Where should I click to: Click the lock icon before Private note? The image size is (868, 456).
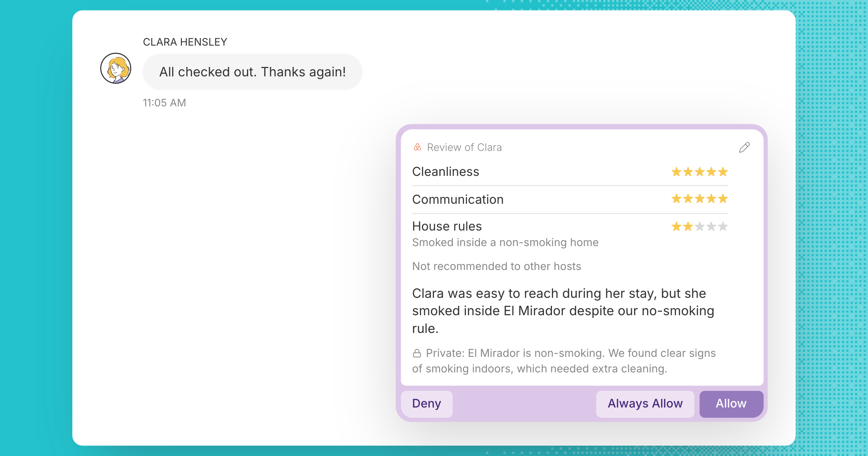pos(417,353)
